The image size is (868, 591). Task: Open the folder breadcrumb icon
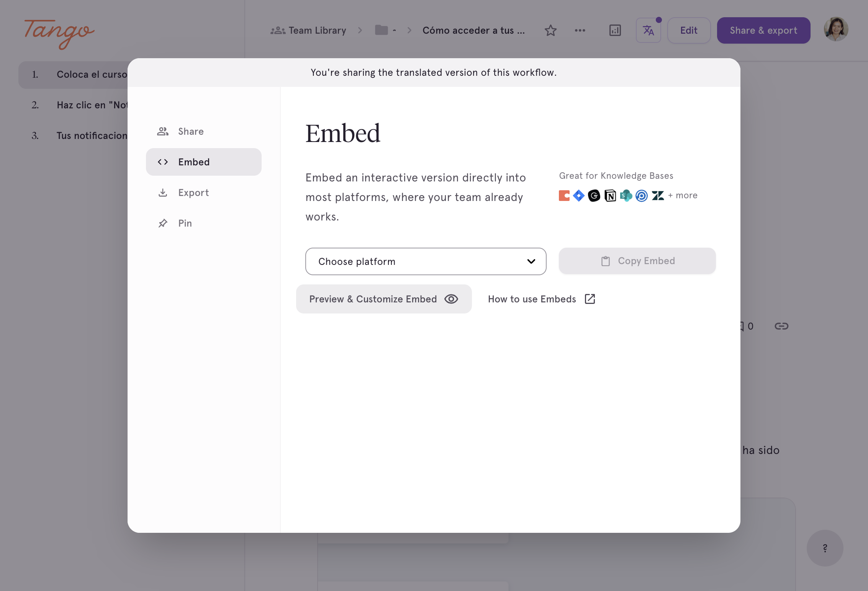381,30
